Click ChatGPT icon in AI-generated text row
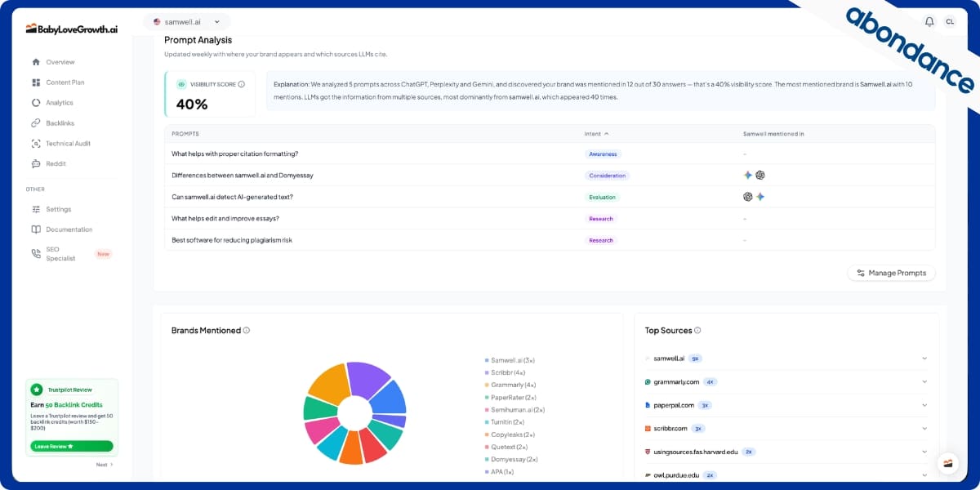The image size is (980, 490). 748,197
